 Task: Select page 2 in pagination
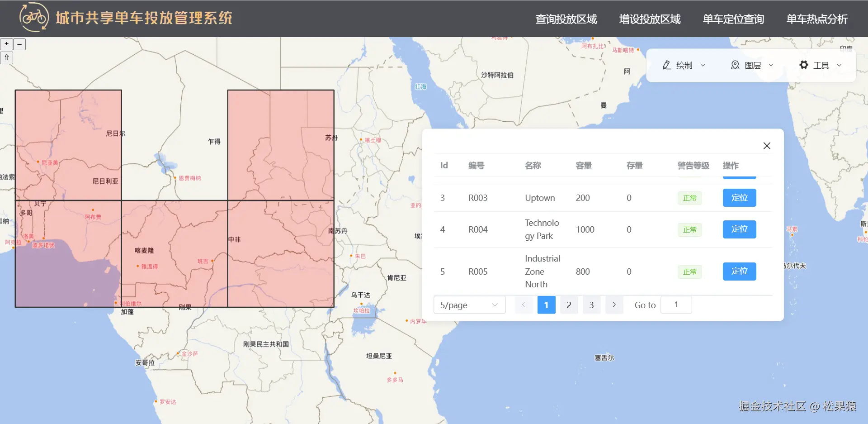pyautogui.click(x=569, y=305)
